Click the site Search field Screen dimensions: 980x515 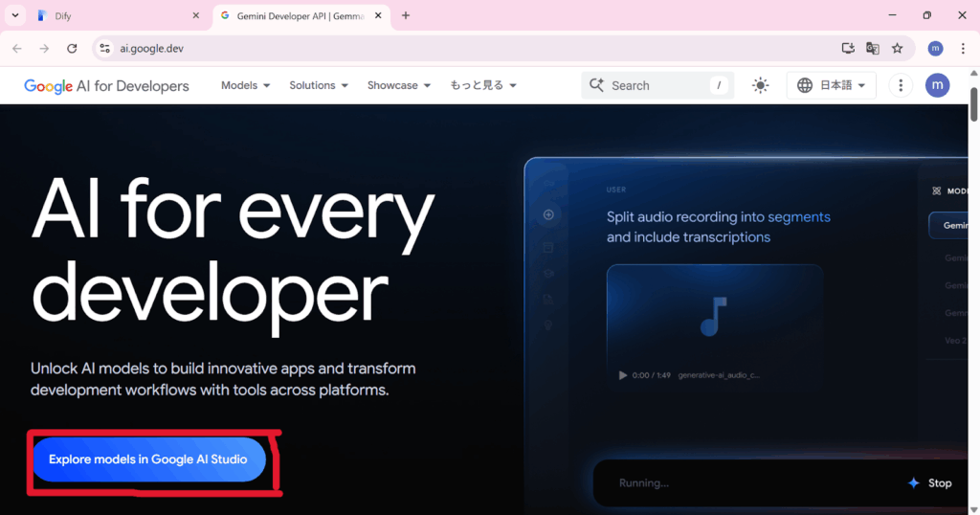(657, 85)
